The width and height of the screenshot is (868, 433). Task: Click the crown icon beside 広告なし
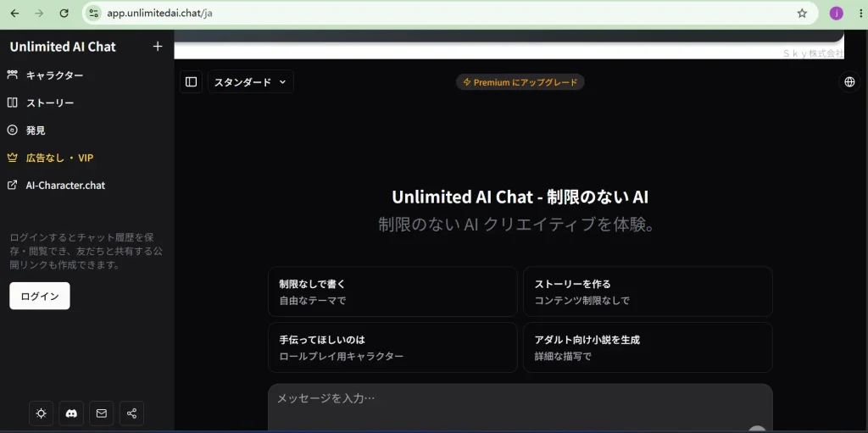click(12, 158)
